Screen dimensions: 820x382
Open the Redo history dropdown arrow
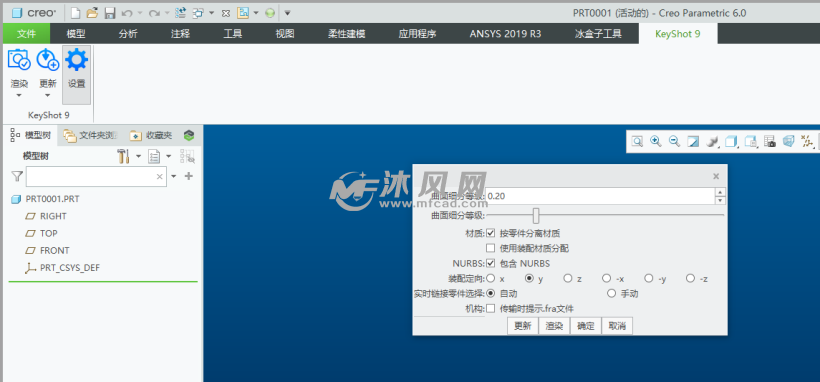tap(166, 13)
